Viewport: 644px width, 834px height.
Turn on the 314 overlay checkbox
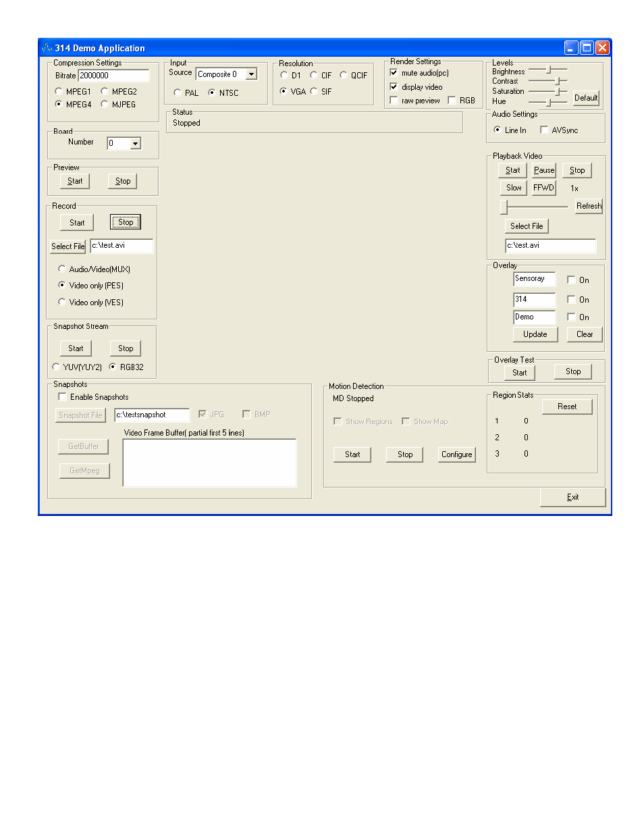571,299
